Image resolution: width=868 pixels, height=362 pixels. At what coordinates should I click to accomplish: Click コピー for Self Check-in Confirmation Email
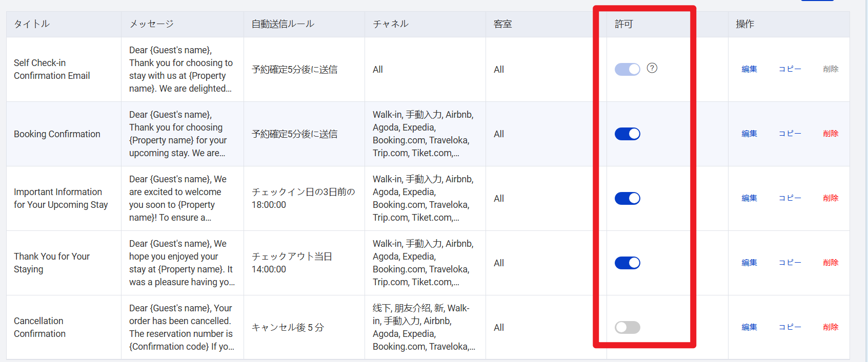click(x=790, y=69)
